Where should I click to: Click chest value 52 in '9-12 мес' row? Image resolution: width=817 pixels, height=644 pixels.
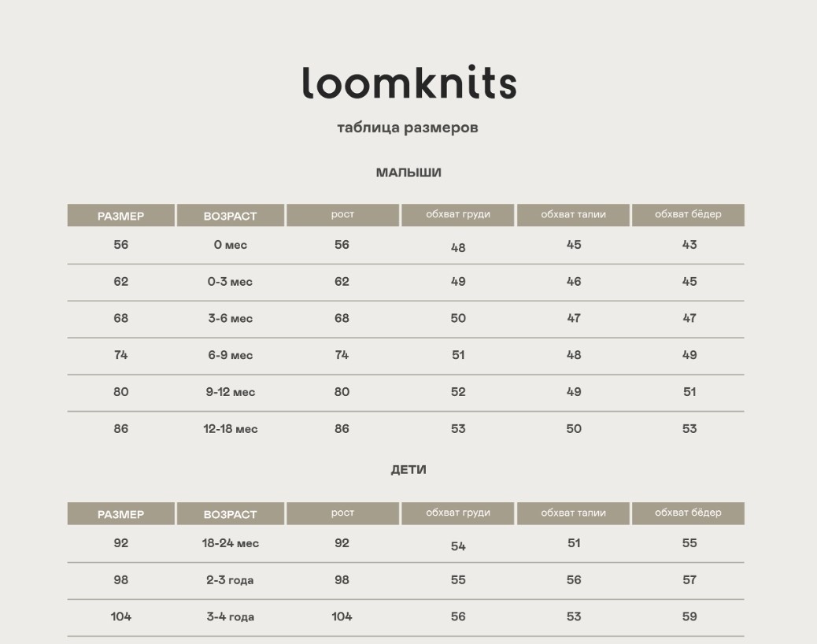point(458,392)
